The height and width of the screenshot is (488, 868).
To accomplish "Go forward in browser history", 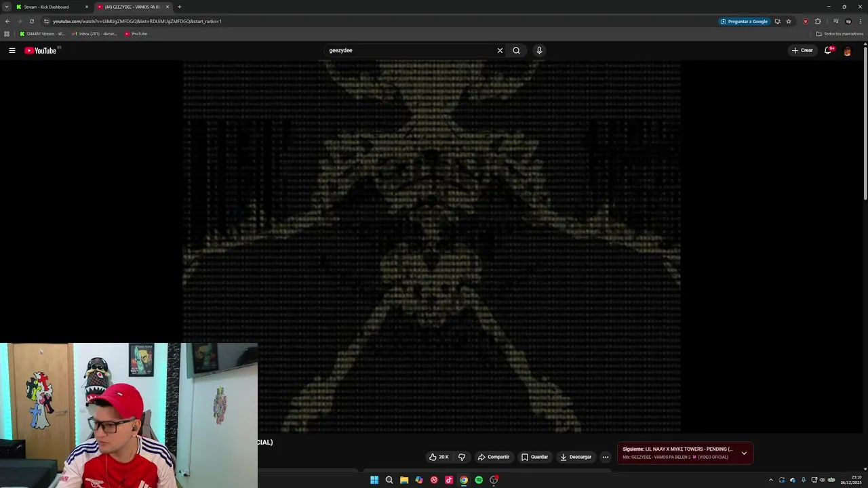I will pyautogui.click(x=19, y=21).
